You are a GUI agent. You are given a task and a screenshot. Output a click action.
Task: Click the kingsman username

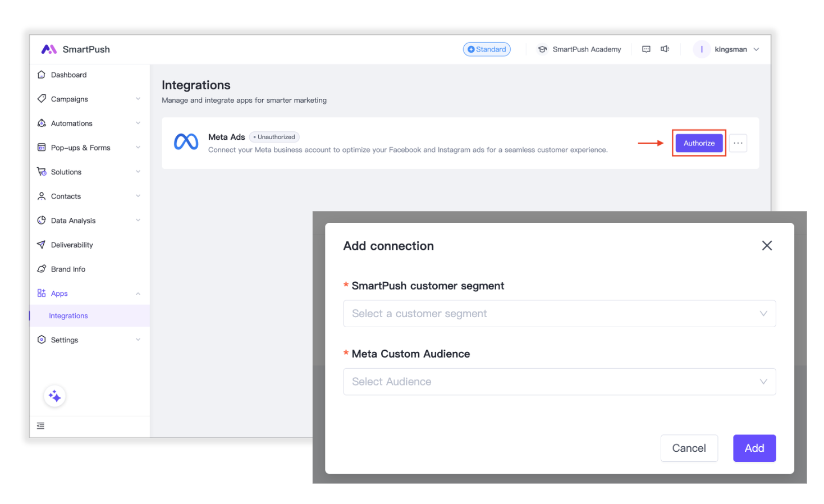[731, 49]
